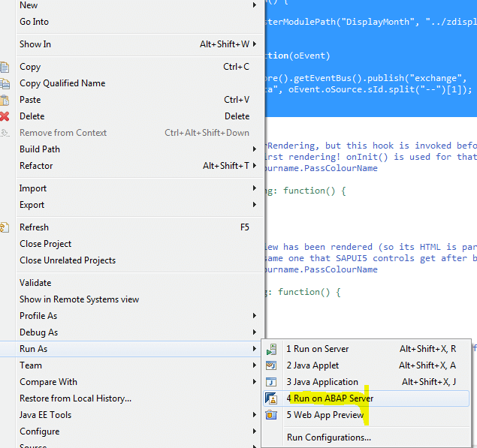The width and height of the screenshot is (477, 448).
Task: Click the Java Application icon
Action: coord(272,382)
